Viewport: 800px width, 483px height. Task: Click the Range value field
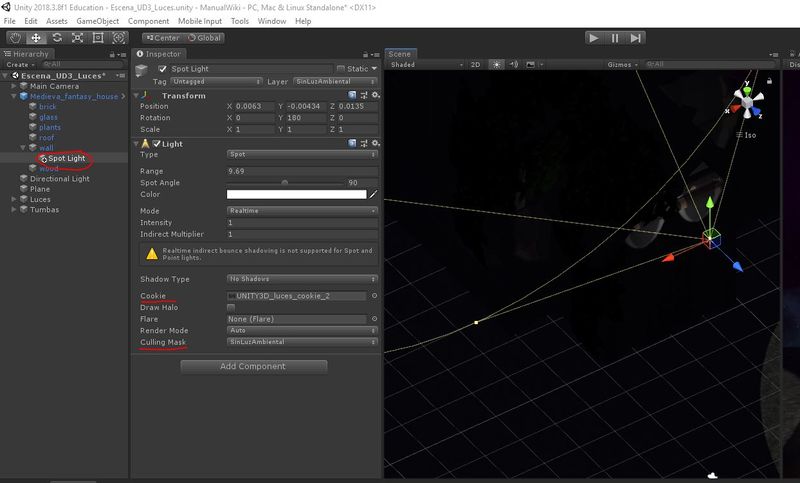point(302,171)
